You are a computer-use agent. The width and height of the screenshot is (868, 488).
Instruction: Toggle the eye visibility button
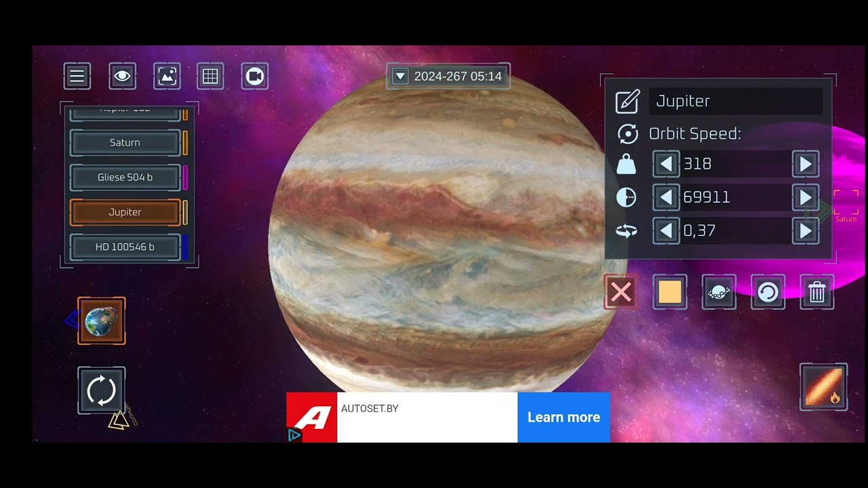[122, 77]
